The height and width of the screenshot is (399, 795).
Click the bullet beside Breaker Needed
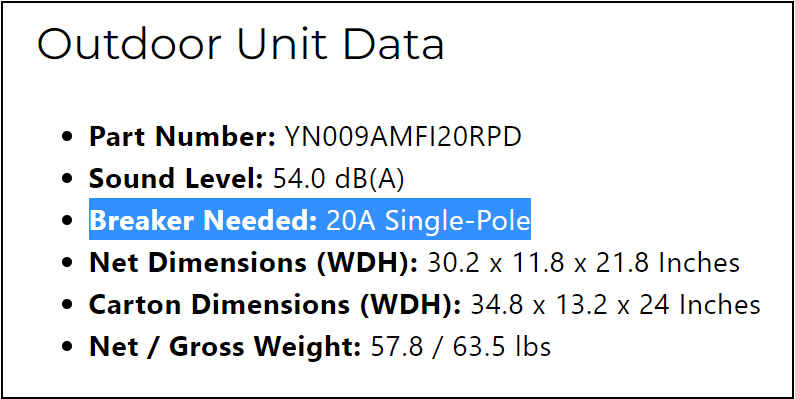[x=66, y=221]
